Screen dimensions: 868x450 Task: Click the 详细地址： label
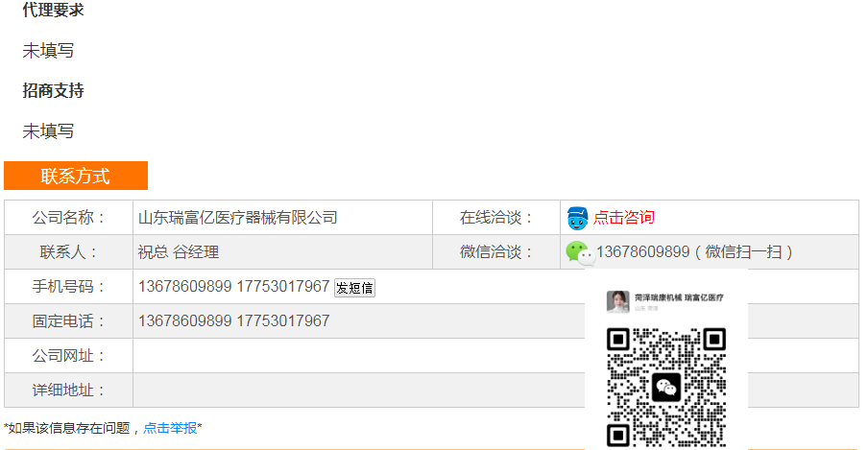click(x=68, y=391)
